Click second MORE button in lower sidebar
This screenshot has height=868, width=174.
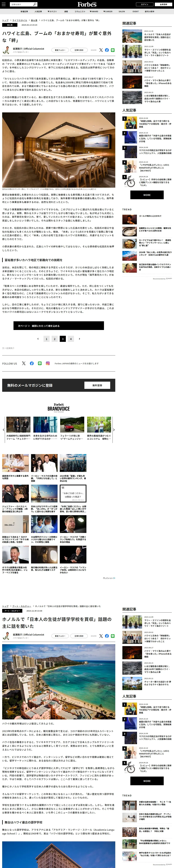(147, 781)
